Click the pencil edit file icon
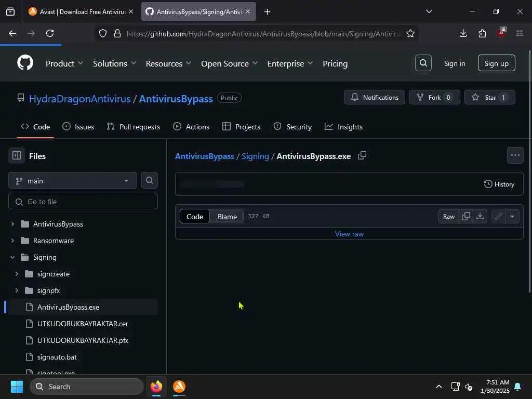532x399 pixels. pos(498,216)
